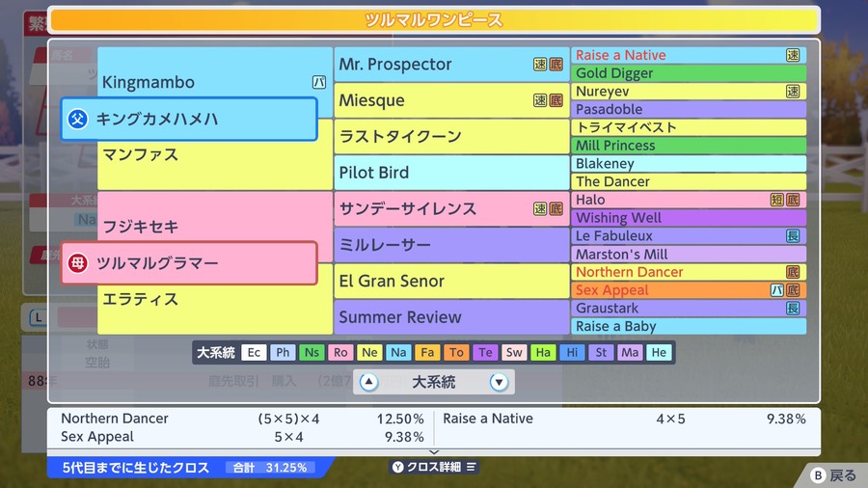The height and width of the screenshot is (488, 868).
Task: Click the ツルマルワンピース title bar
Action: click(x=434, y=20)
